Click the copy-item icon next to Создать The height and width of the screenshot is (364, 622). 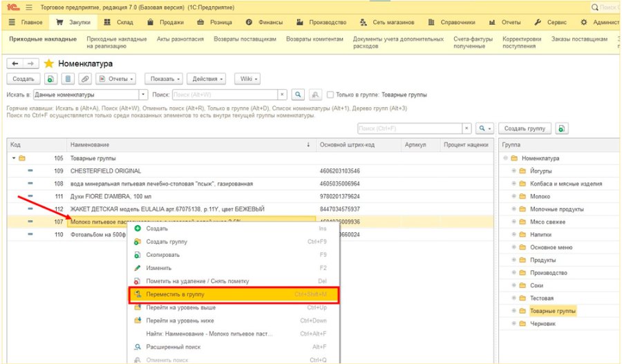pos(50,79)
